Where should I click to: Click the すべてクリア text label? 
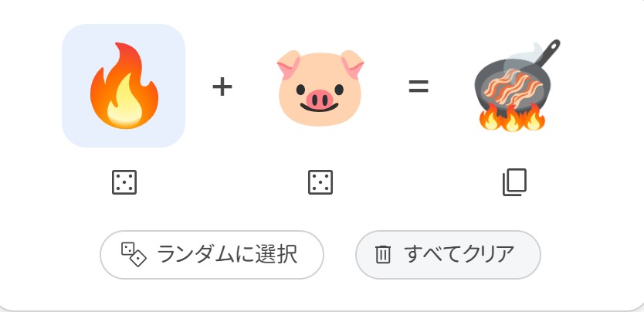tap(459, 254)
